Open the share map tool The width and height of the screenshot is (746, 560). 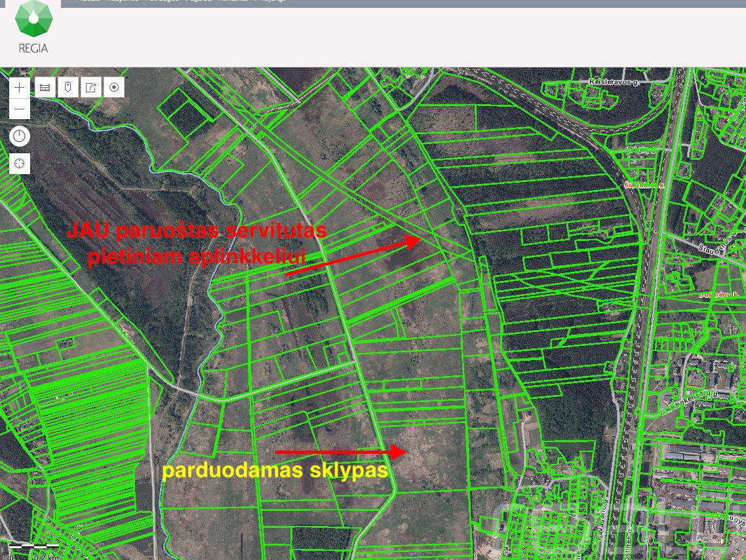coord(90,88)
